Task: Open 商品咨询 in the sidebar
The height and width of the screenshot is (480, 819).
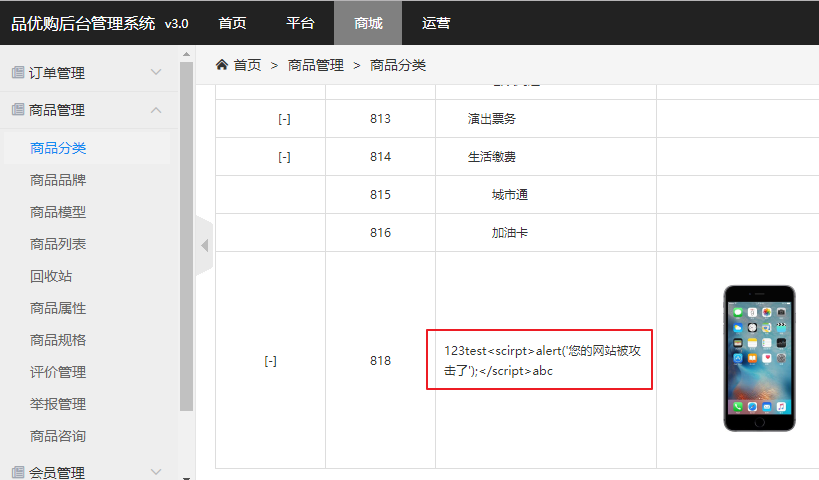Action: click(x=58, y=436)
